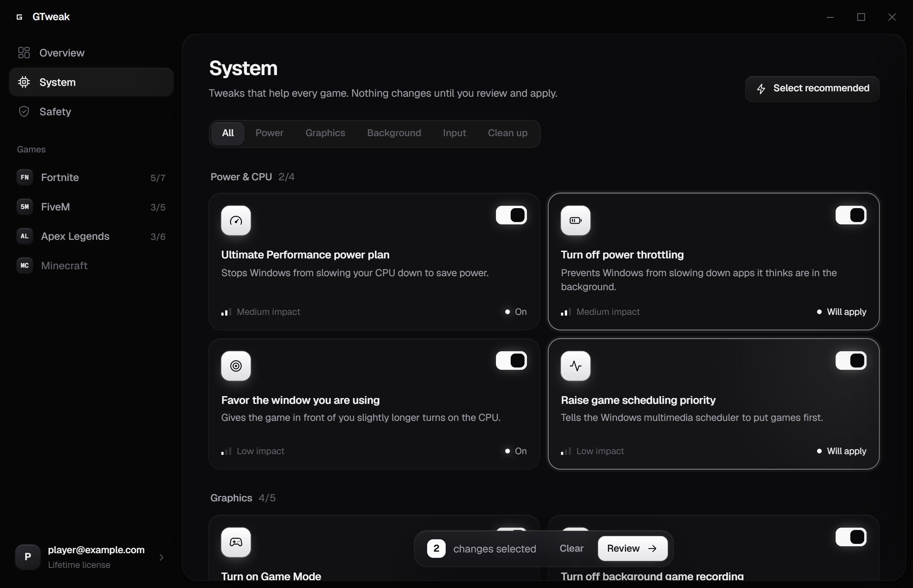Image resolution: width=913 pixels, height=588 pixels.
Task: Clear the selected changes
Action: coord(572,549)
